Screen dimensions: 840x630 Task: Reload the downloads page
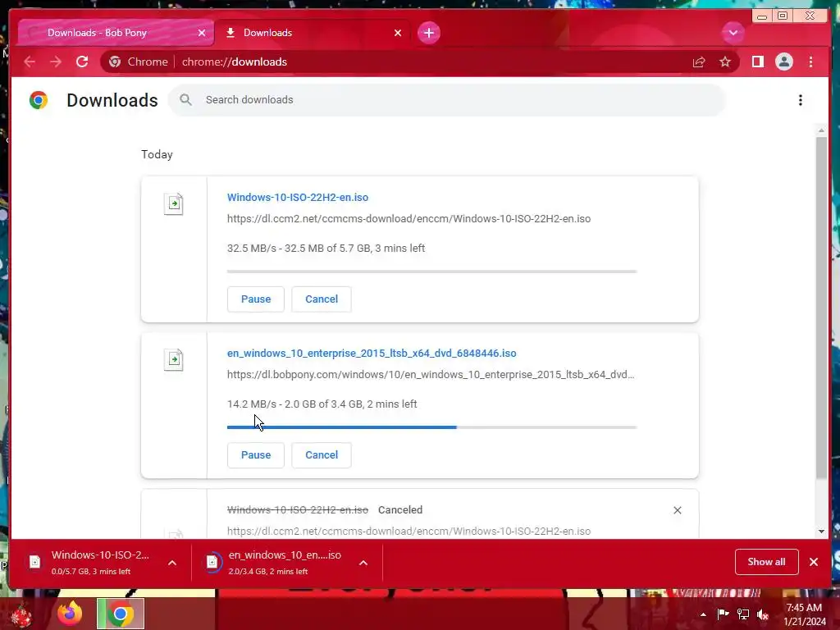(x=82, y=62)
